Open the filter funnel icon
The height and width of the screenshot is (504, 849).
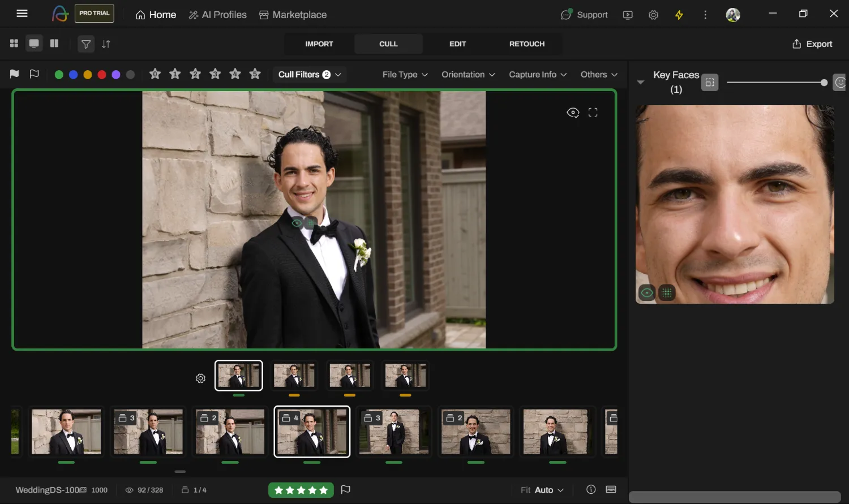(x=86, y=44)
